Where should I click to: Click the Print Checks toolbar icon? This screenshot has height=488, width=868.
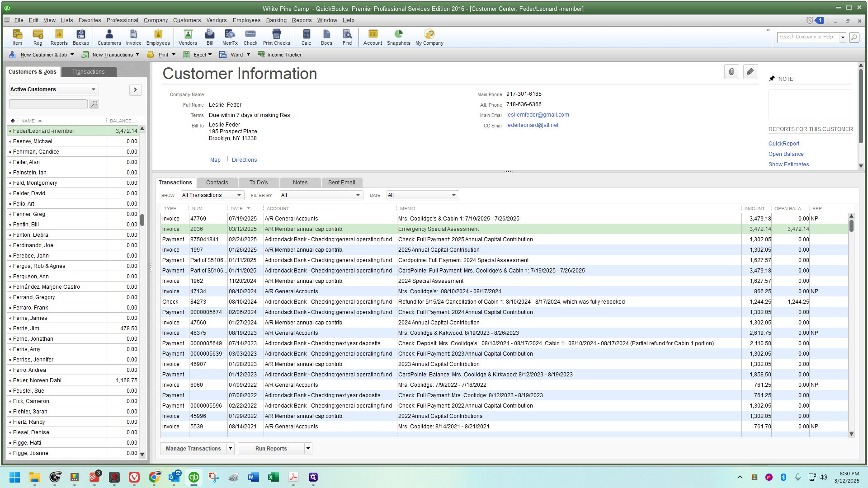point(276,37)
